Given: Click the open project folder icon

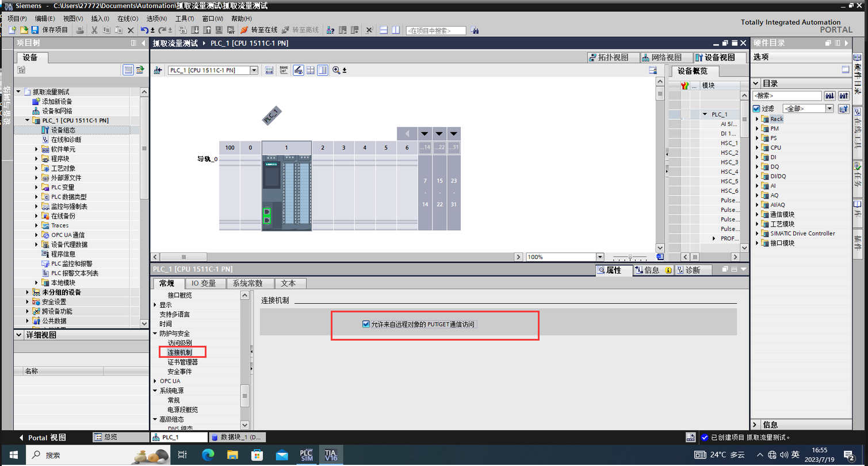Looking at the screenshot, I should point(24,30).
